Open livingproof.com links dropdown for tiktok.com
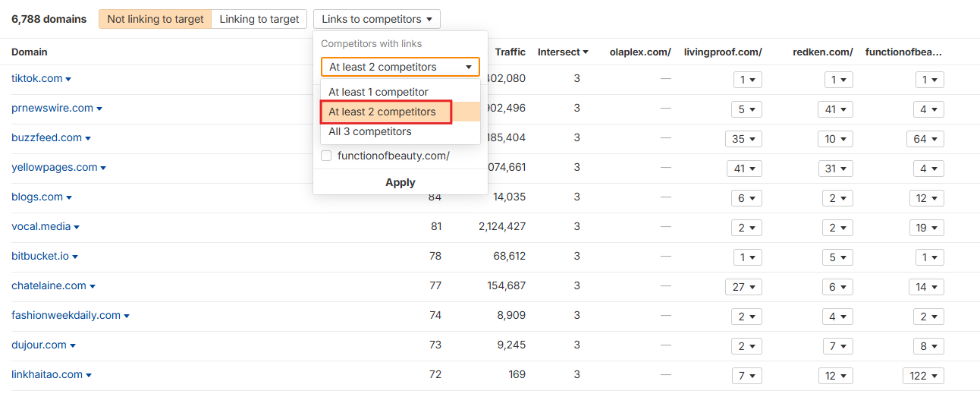 [748, 80]
